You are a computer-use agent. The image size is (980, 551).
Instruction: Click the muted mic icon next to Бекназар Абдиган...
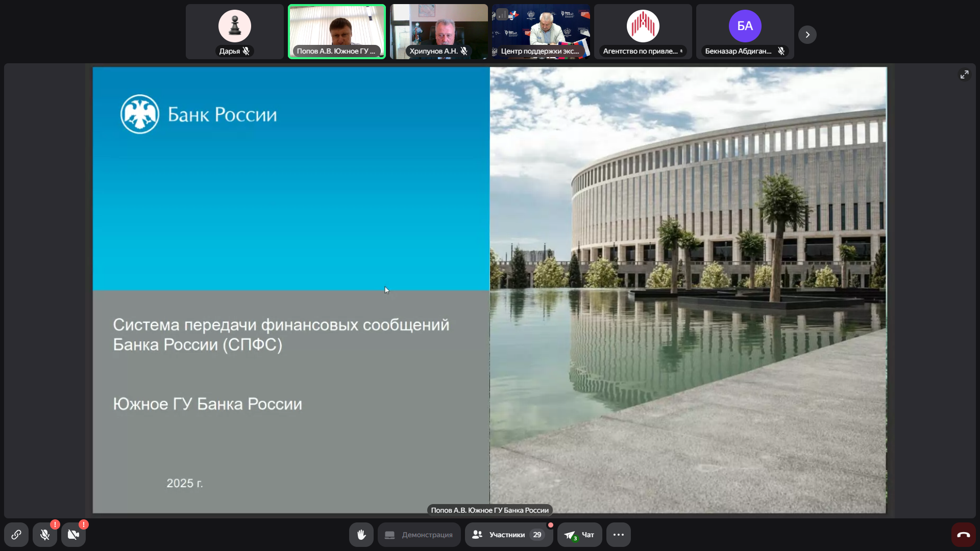pyautogui.click(x=781, y=51)
